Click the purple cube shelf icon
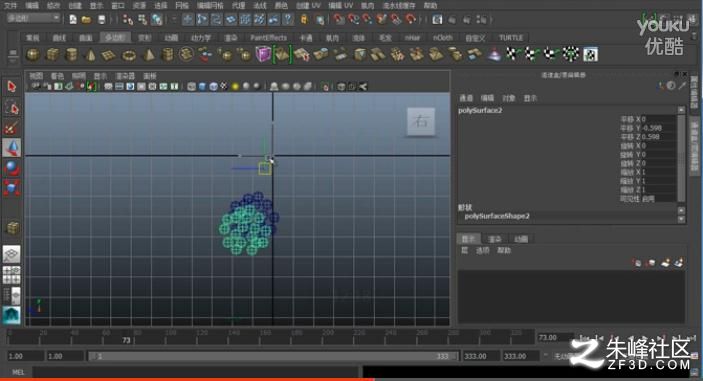This screenshot has height=381, width=703. click(x=263, y=55)
